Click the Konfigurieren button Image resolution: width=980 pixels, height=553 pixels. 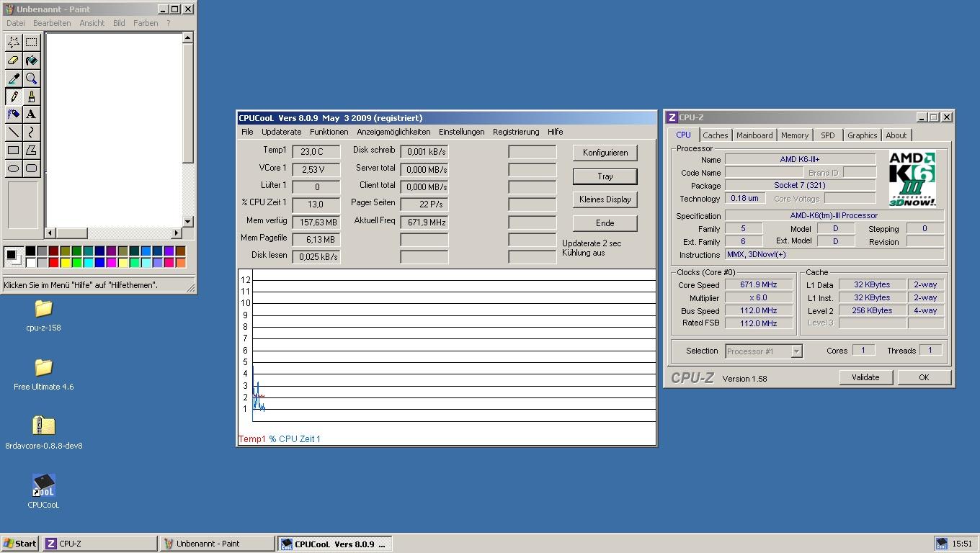[605, 153]
